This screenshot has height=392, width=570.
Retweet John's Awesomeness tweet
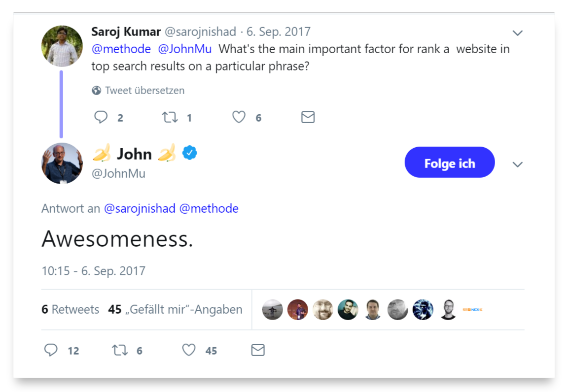coord(120,350)
